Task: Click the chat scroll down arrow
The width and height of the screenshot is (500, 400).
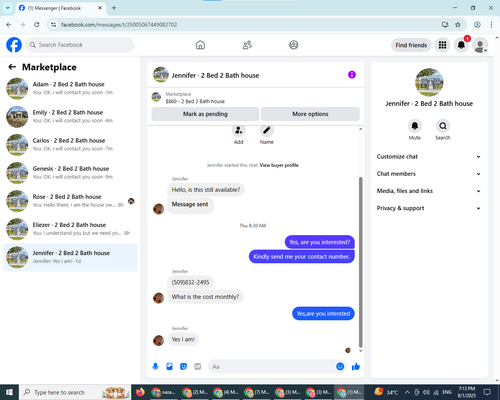Action: pyautogui.click(x=360, y=351)
